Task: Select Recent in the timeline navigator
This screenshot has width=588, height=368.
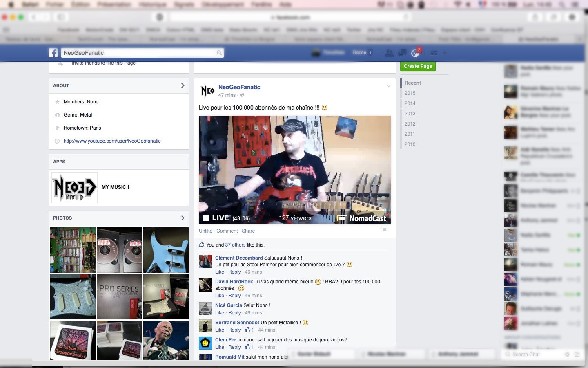Action: 413,83
